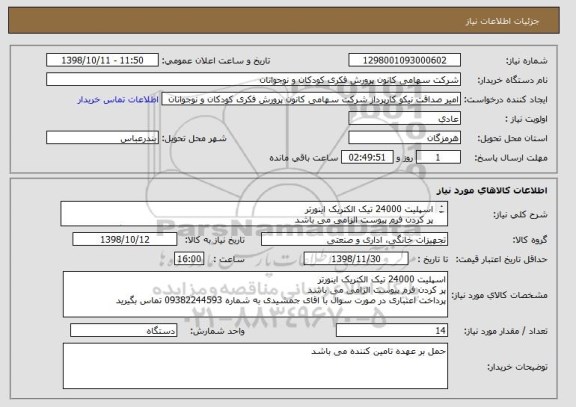Viewport: 576px width, 407px height.
Task: Click the واحد شمارش field دستگاه
Action: point(123,331)
